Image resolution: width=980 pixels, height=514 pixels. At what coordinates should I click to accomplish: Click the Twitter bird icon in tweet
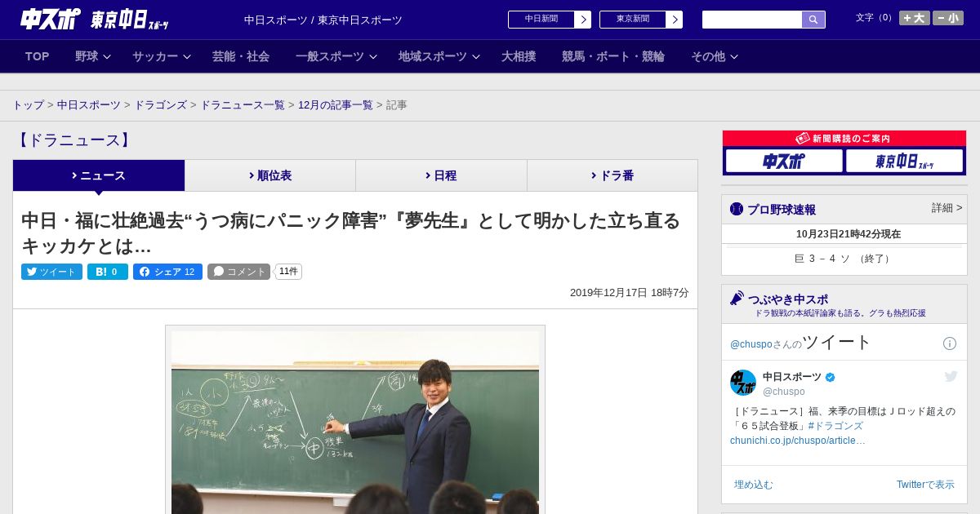coord(951,376)
